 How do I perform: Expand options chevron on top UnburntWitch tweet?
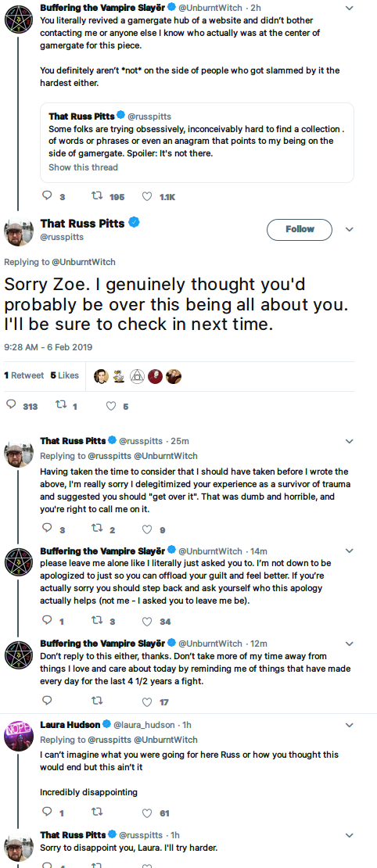350,8
